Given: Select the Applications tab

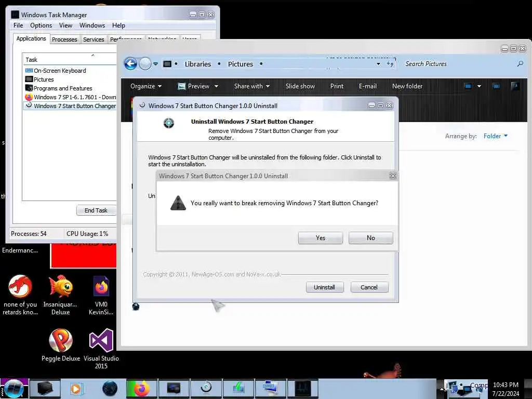Looking at the screenshot, I should (x=31, y=38).
